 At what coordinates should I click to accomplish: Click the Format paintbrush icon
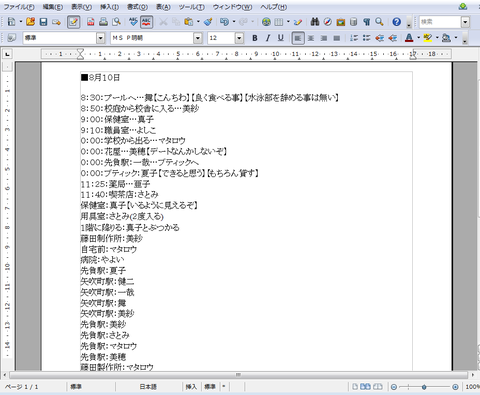tap(208, 22)
